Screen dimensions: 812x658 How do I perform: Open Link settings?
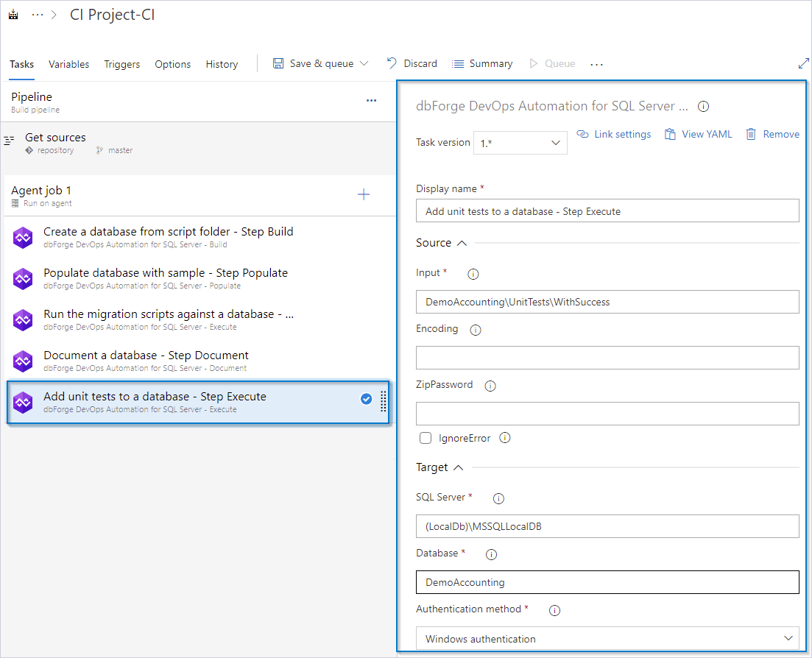pos(614,134)
